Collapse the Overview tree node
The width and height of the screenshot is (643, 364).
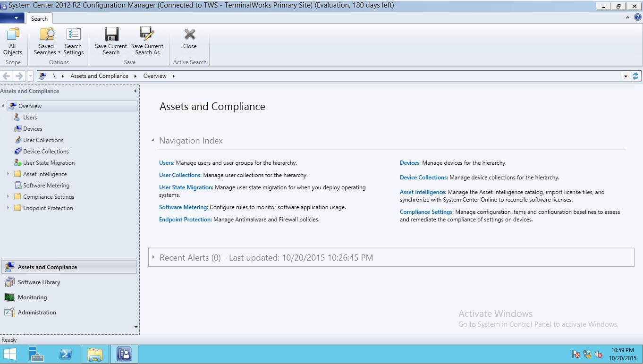pos(3,106)
